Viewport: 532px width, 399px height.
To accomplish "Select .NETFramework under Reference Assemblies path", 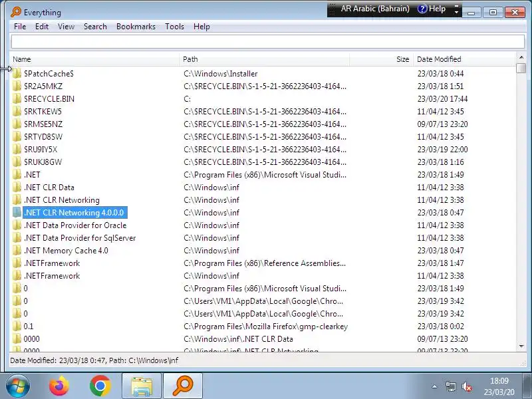I will pyautogui.click(x=52, y=263).
